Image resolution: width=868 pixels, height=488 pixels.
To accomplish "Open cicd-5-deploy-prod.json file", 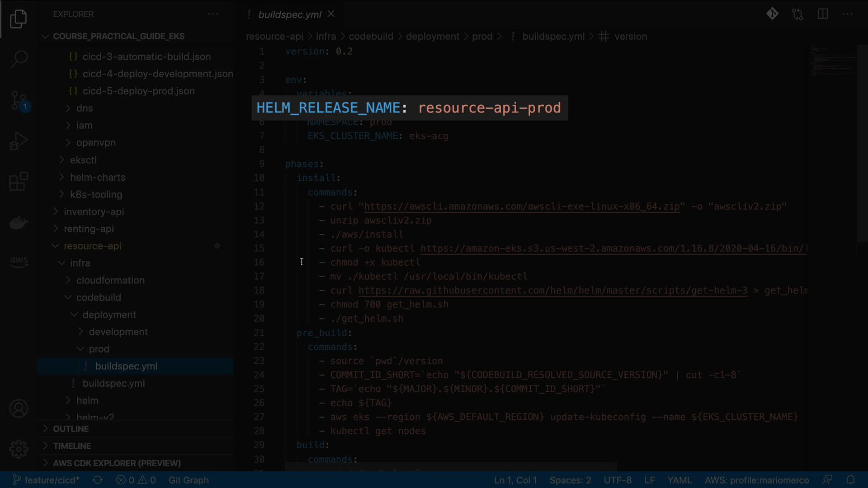I will [138, 91].
